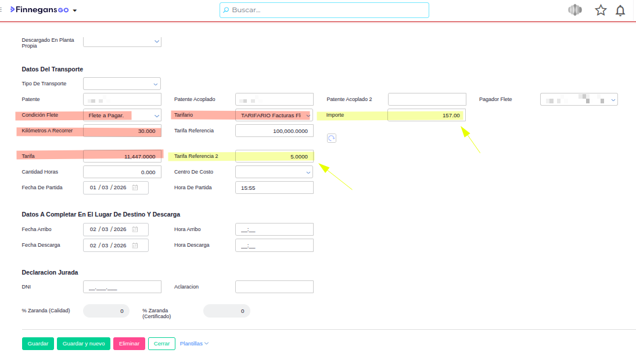Open calendar icon for Fecha Arribo
Viewport: 636px width, 364px height.
pyautogui.click(x=135, y=229)
